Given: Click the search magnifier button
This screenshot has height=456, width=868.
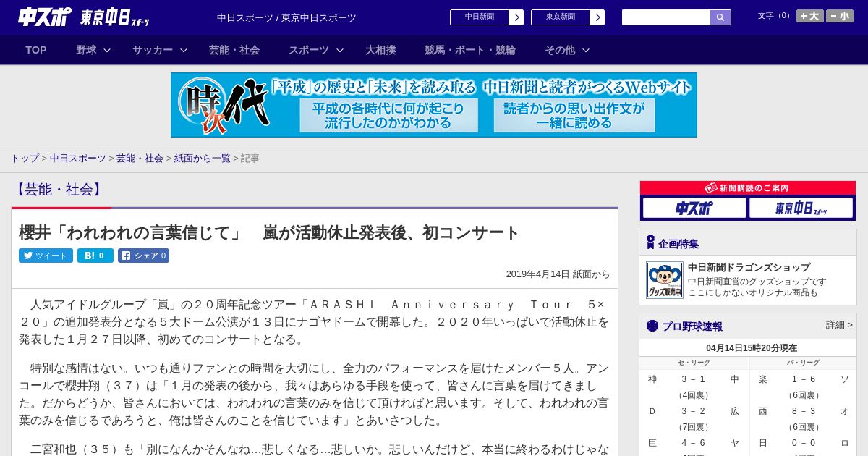Looking at the screenshot, I should 720,17.
